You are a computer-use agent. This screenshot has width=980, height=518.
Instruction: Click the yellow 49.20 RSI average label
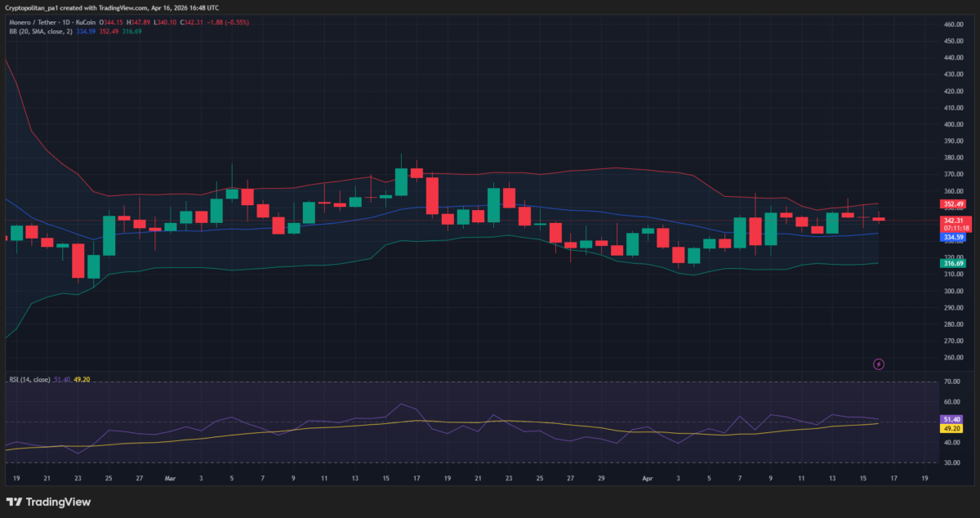pyautogui.click(x=951, y=428)
